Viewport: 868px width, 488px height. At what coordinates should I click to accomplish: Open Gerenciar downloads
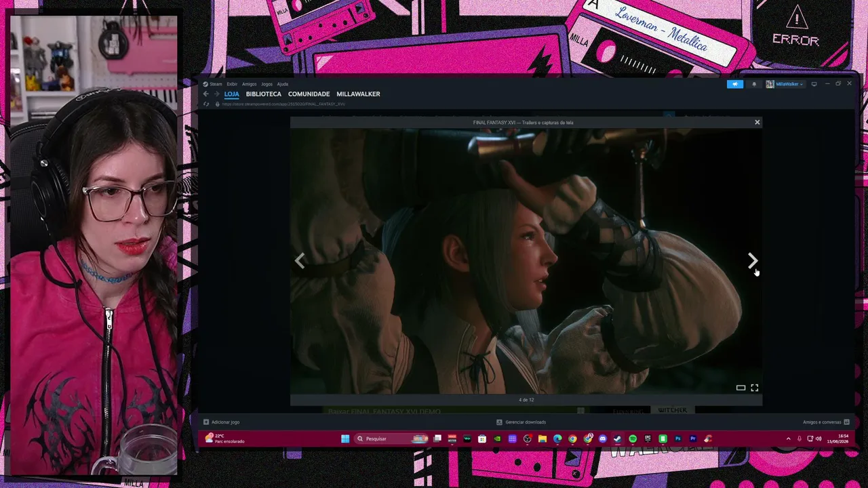tap(521, 422)
